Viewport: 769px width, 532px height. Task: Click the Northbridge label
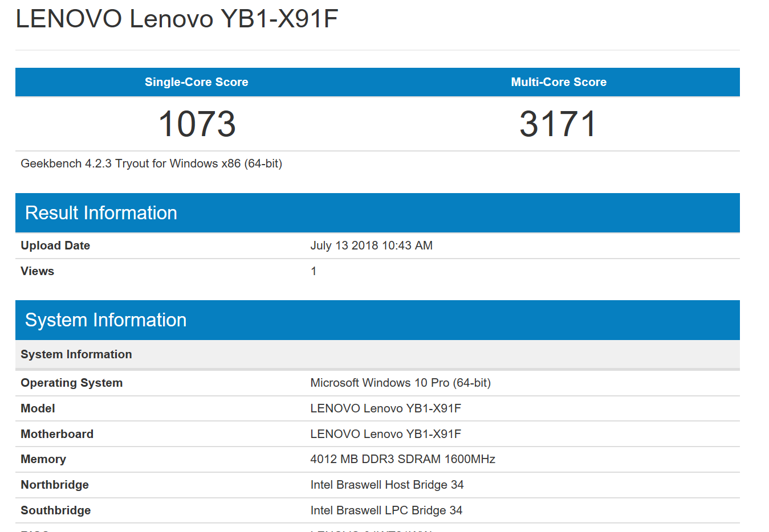[x=55, y=485]
